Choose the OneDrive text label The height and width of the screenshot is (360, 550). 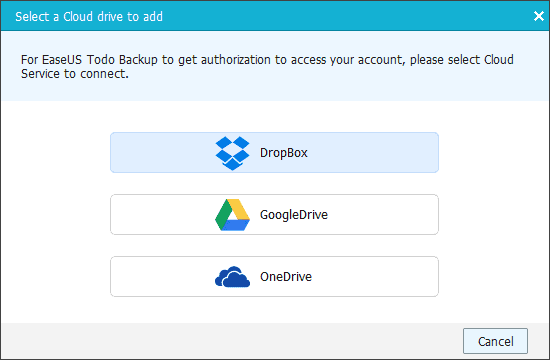click(x=286, y=276)
